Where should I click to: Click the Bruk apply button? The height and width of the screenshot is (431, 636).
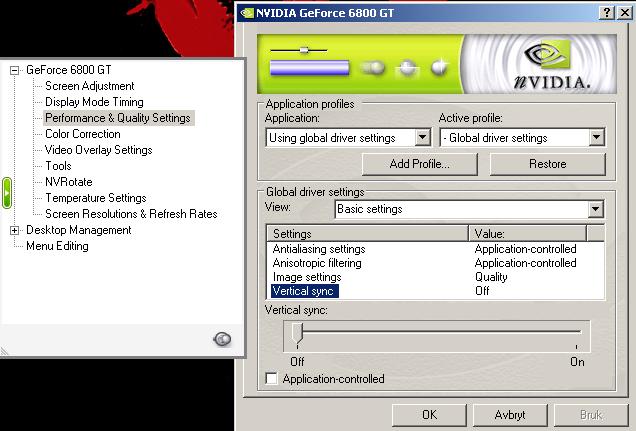[591, 415]
